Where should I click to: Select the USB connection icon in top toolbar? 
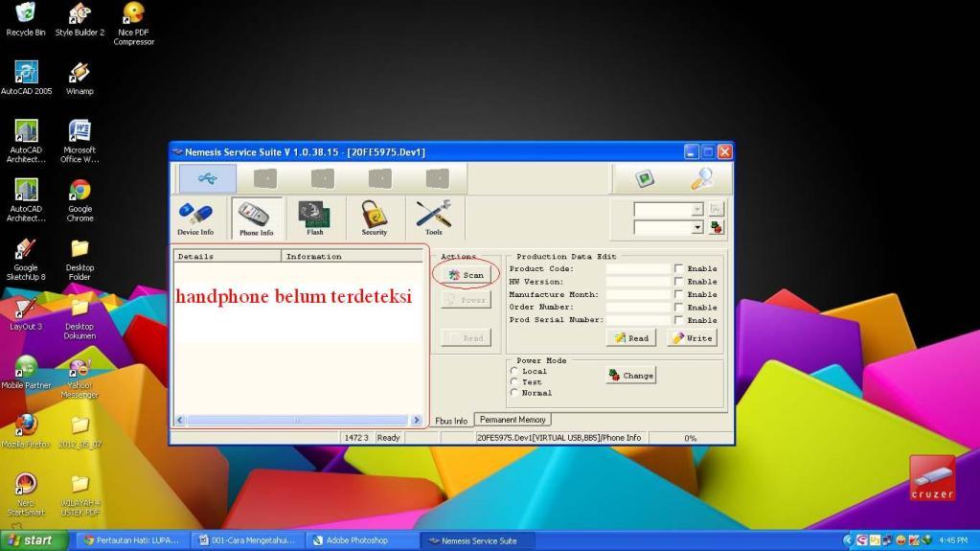coord(208,179)
